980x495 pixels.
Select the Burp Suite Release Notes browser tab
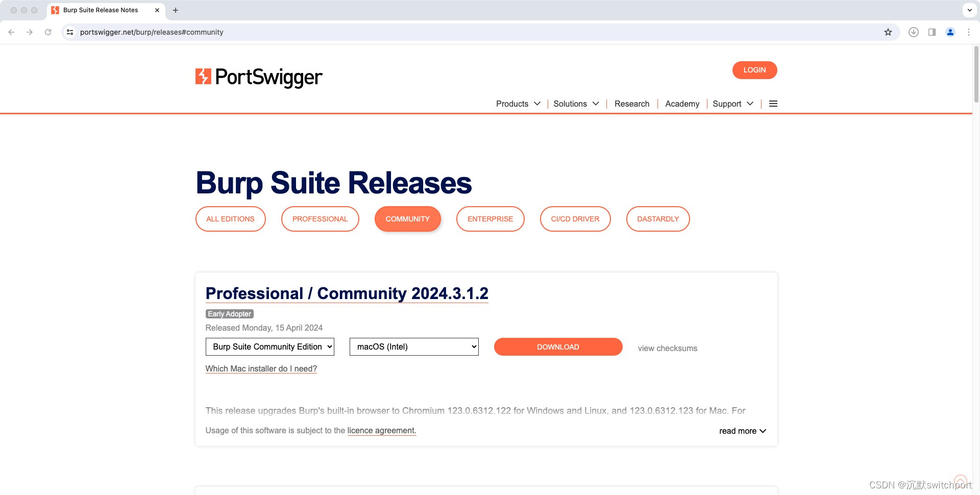coord(106,10)
